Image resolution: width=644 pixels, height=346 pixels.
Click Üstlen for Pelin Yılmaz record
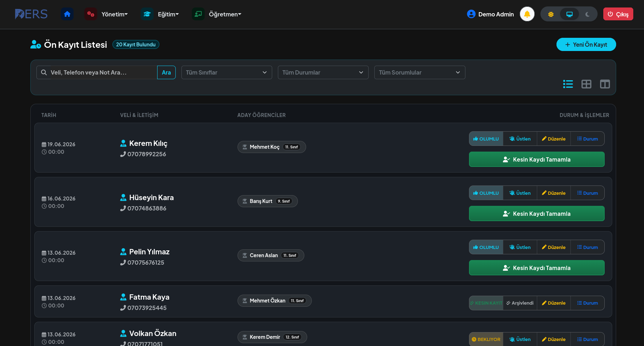tap(520, 247)
